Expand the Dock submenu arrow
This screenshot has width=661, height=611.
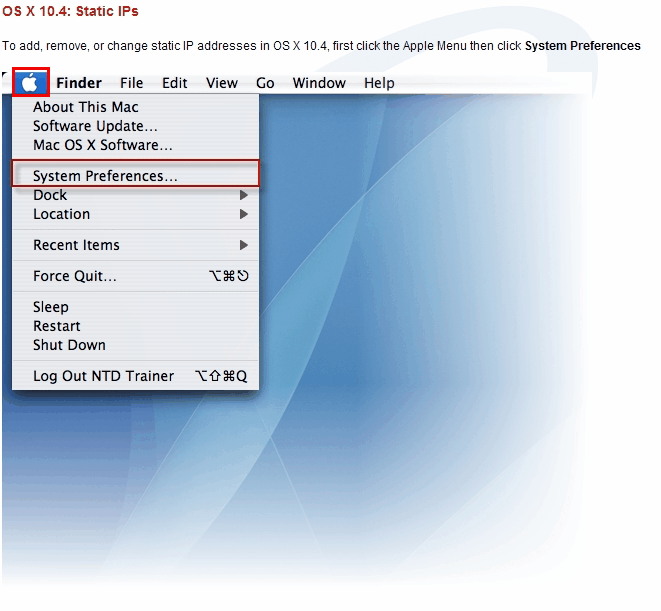coord(243,195)
